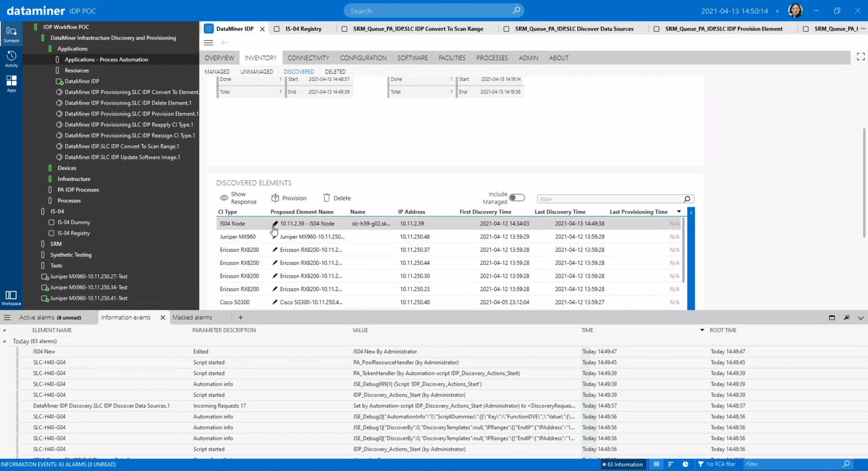Open the Time column sort dropdown in alarms
Viewport: 868px width, 471px height.
[x=702, y=330]
